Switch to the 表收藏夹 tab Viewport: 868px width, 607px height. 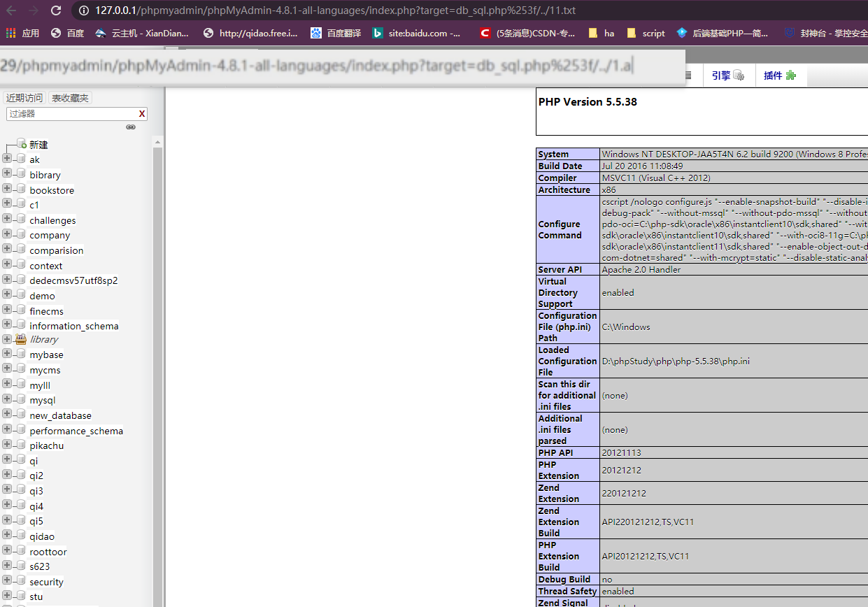(70, 98)
